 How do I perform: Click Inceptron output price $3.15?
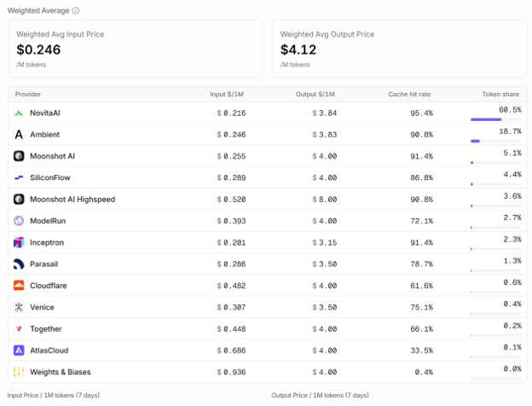coord(324,242)
